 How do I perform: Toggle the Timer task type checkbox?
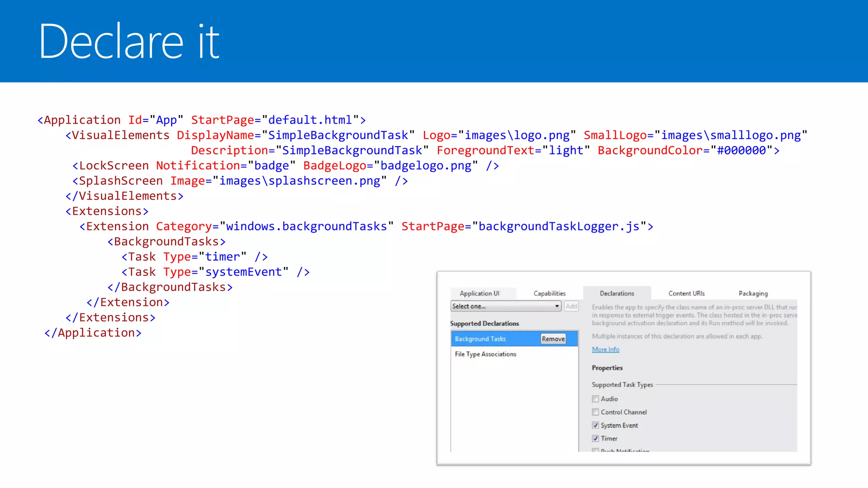(x=595, y=438)
